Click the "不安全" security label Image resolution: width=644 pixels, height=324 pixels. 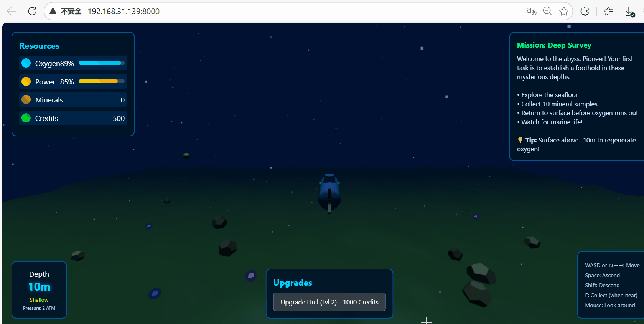click(71, 12)
